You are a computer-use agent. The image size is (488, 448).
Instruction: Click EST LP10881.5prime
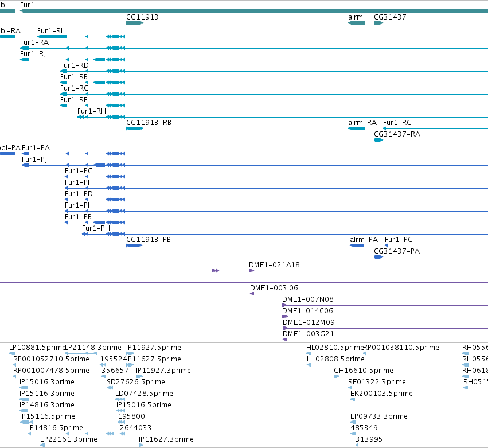tap(12, 353)
